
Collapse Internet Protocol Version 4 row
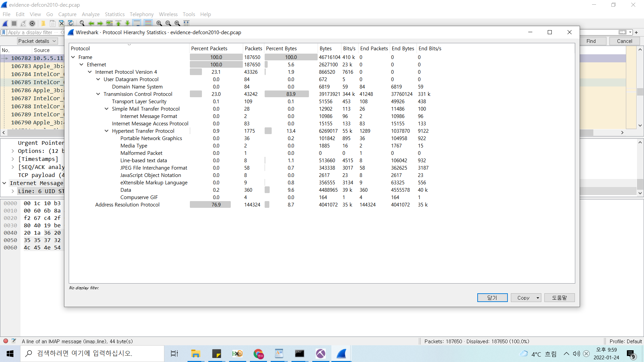click(x=90, y=72)
